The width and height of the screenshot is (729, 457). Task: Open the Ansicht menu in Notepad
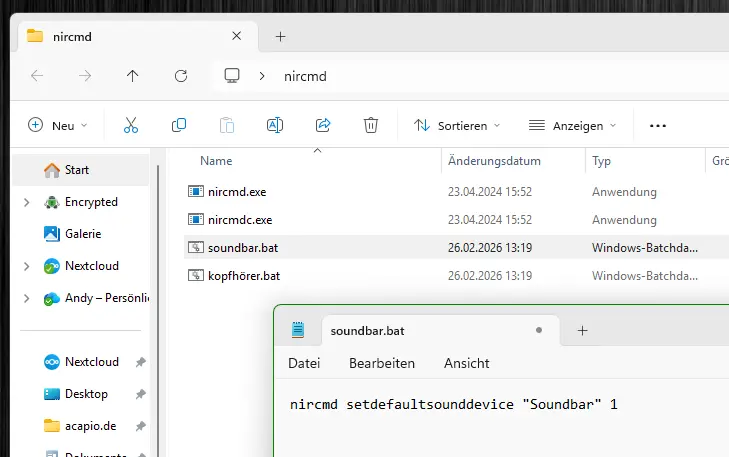pos(466,363)
